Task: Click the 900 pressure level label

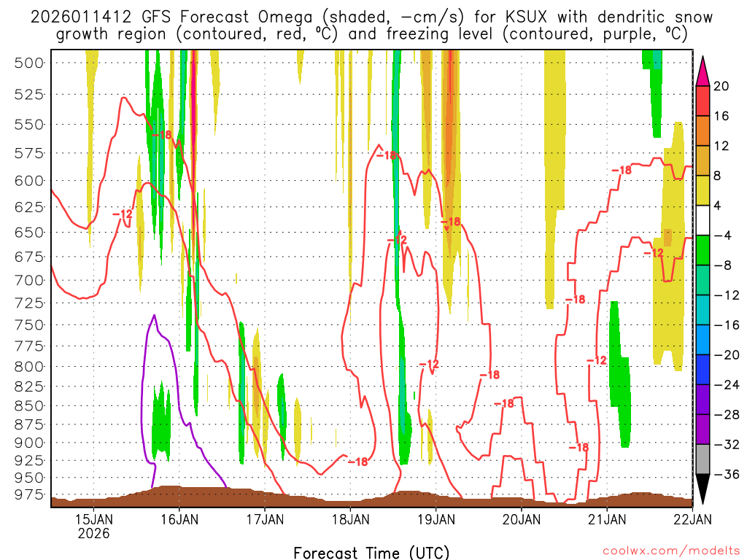Action: click(x=29, y=443)
